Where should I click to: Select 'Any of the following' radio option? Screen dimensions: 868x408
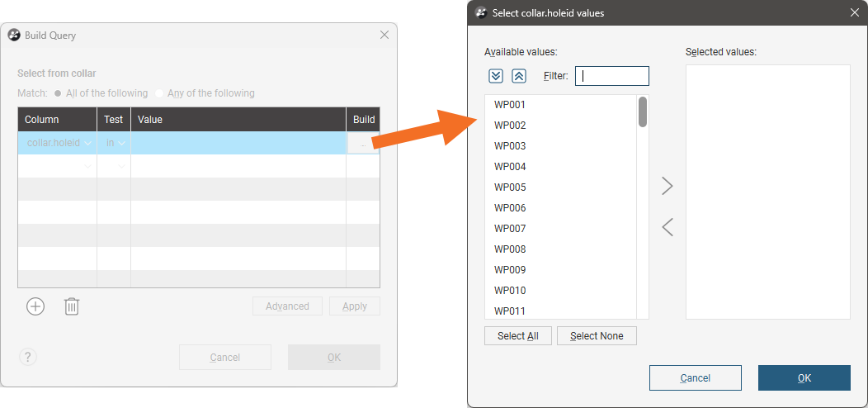click(x=160, y=93)
